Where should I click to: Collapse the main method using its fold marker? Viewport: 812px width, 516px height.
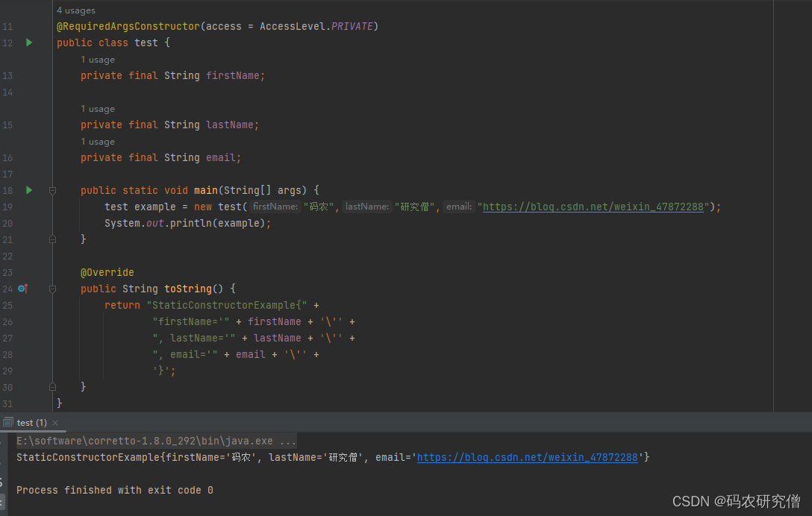pyautogui.click(x=52, y=191)
